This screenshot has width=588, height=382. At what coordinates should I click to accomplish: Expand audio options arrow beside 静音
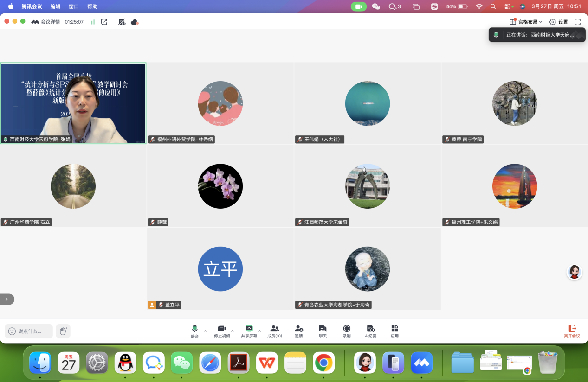205,331
